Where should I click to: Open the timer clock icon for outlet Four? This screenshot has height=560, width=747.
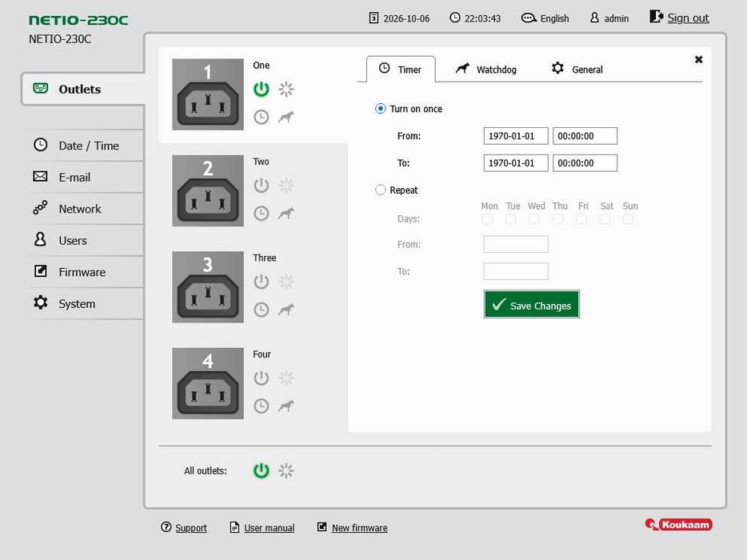(x=261, y=406)
